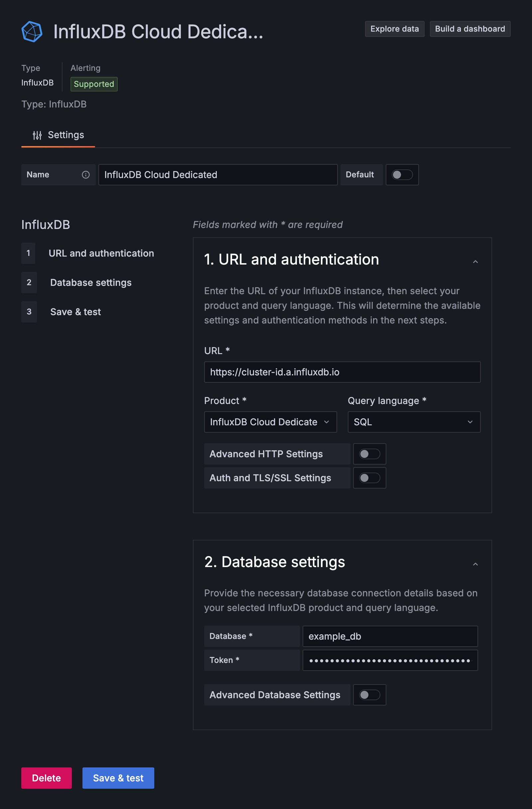Click step 1 number badge in sidebar
Viewport: 532px width, 809px height.
tap(29, 253)
